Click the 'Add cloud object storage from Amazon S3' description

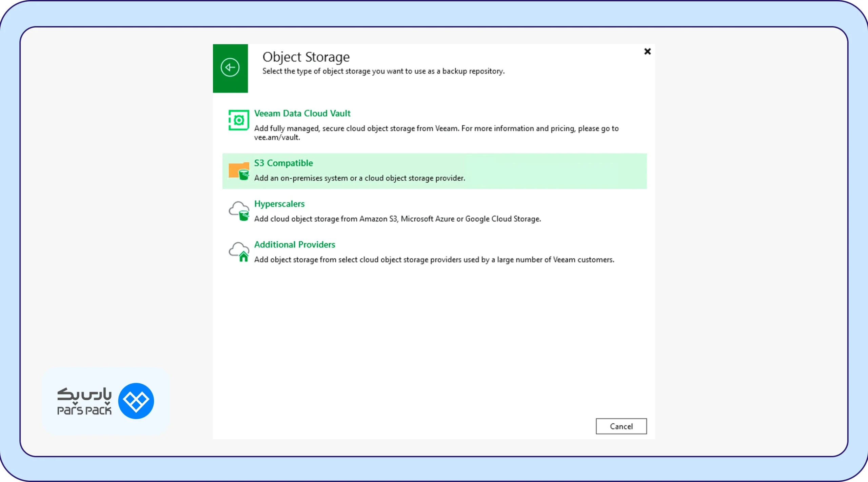397,219
